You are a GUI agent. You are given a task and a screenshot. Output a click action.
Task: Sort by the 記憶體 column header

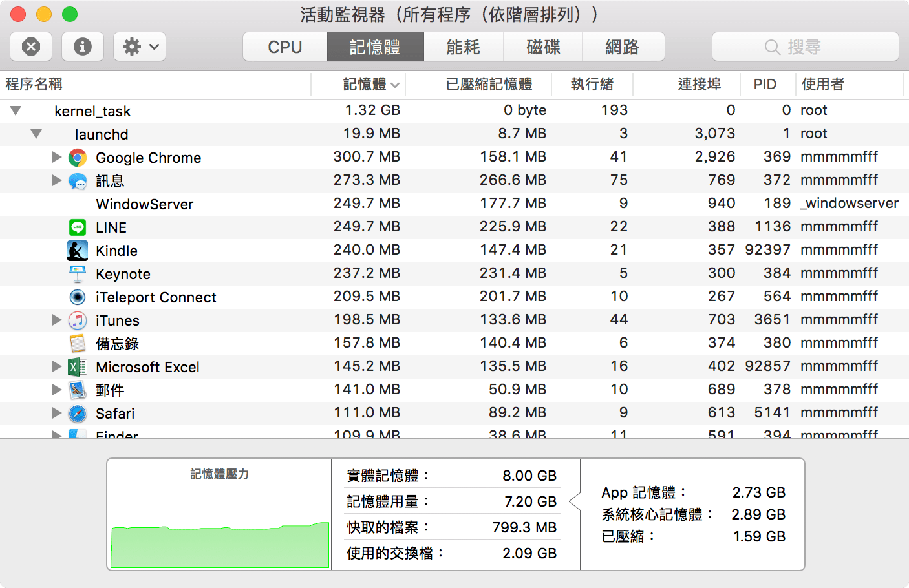(x=359, y=84)
